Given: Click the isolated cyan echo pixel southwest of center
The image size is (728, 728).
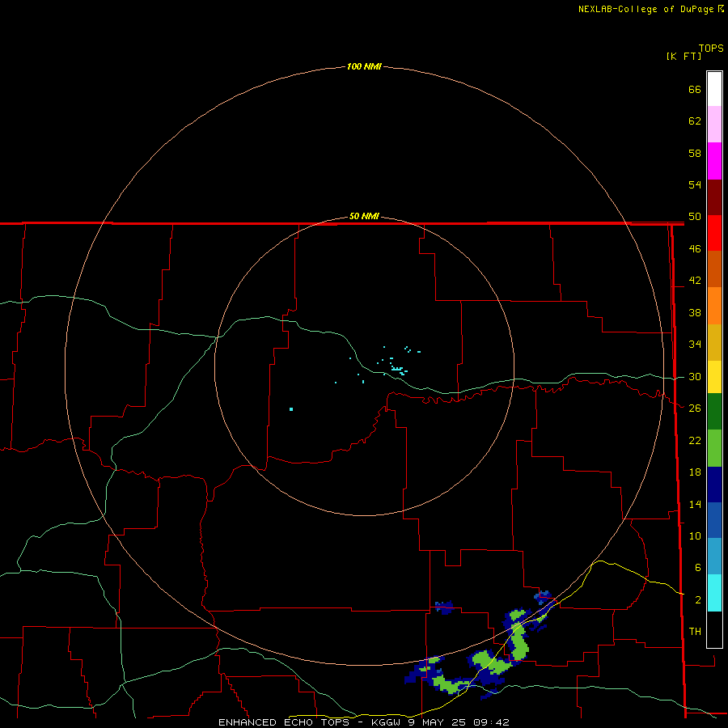Looking at the screenshot, I should (291, 409).
